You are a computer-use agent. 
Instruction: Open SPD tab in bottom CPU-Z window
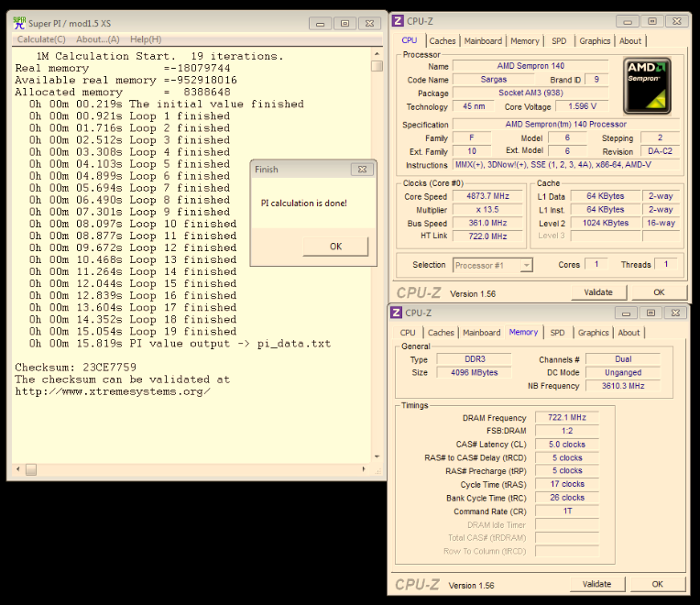tap(557, 333)
